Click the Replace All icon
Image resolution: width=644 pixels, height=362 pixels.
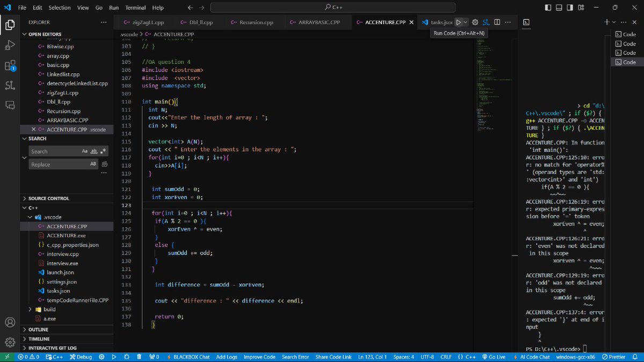[x=105, y=164]
